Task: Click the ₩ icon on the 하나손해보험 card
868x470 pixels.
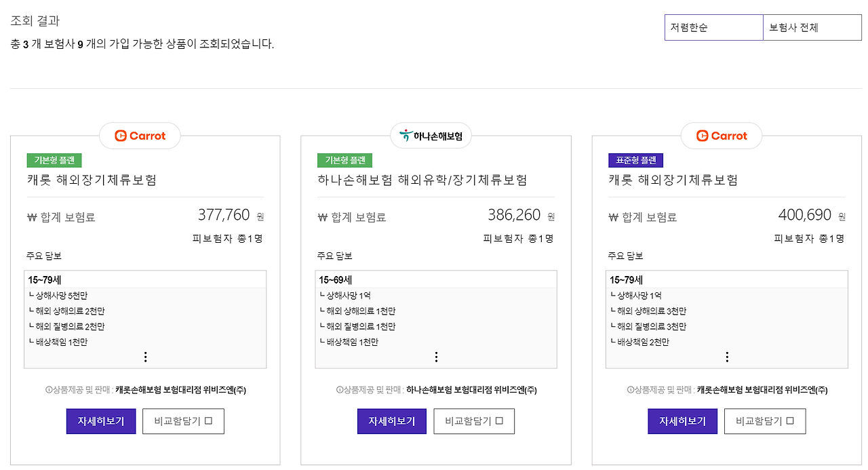Action: coord(321,216)
